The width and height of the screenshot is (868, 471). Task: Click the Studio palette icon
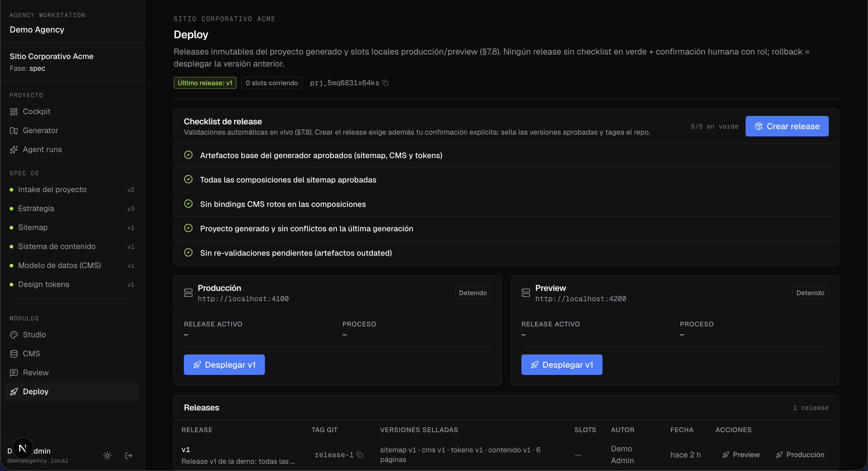pos(14,335)
